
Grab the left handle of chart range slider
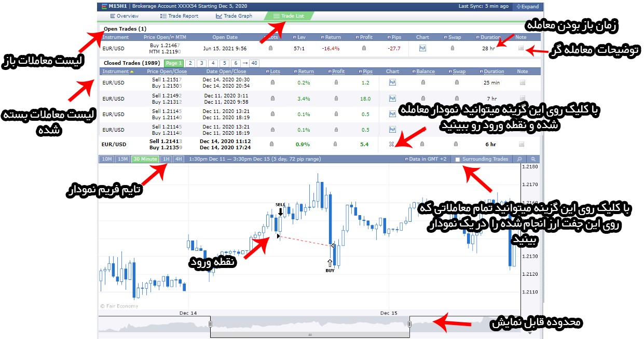click(211, 324)
